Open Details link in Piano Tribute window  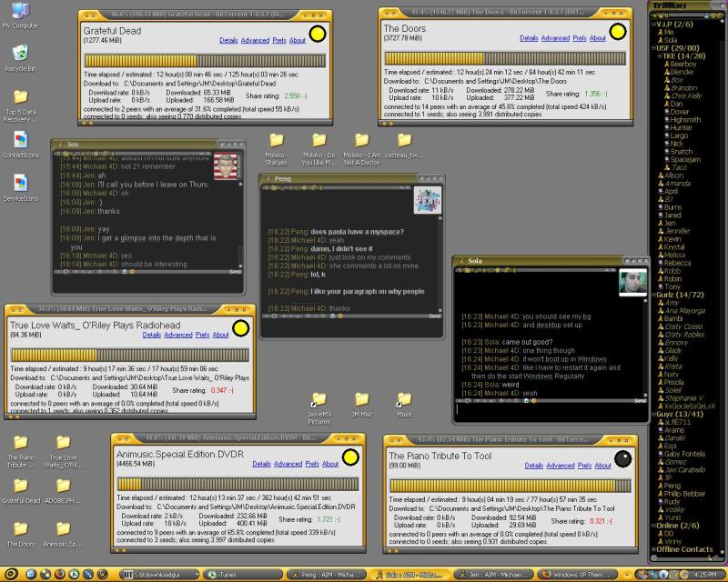534,466
